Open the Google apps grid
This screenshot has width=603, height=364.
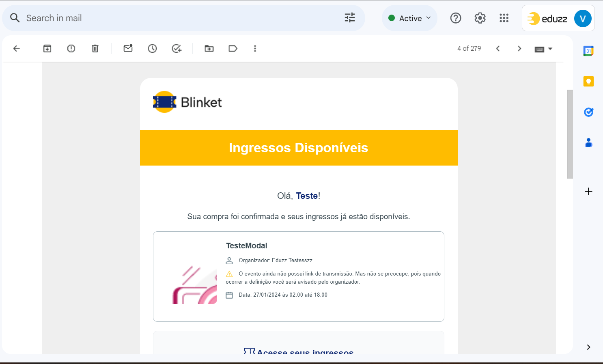click(x=504, y=18)
